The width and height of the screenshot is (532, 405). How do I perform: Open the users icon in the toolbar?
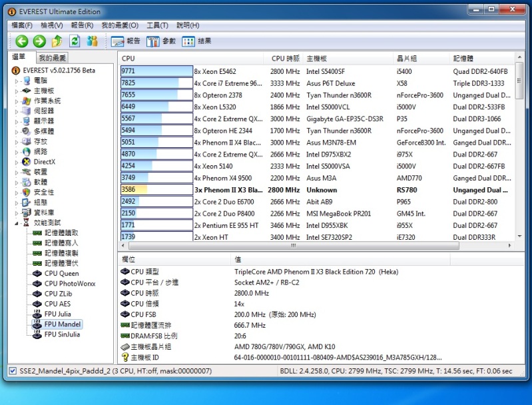(x=93, y=41)
